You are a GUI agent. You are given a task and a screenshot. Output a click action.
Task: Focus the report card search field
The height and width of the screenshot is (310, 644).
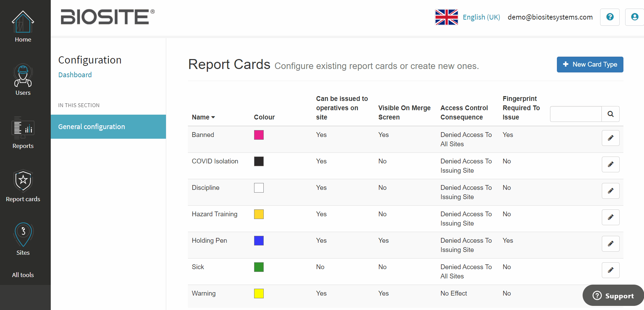coord(576,114)
